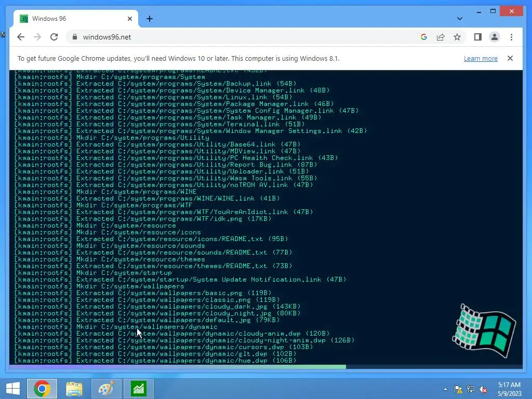Show hidden system tray icons

445,389
